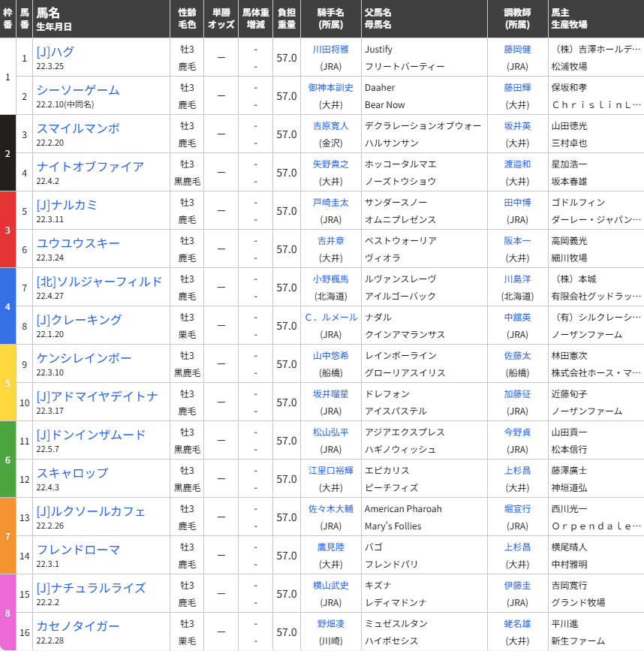Screen dimensions: 644x651
Task: Open スマイルマンボ horse details
Action: pos(77,128)
